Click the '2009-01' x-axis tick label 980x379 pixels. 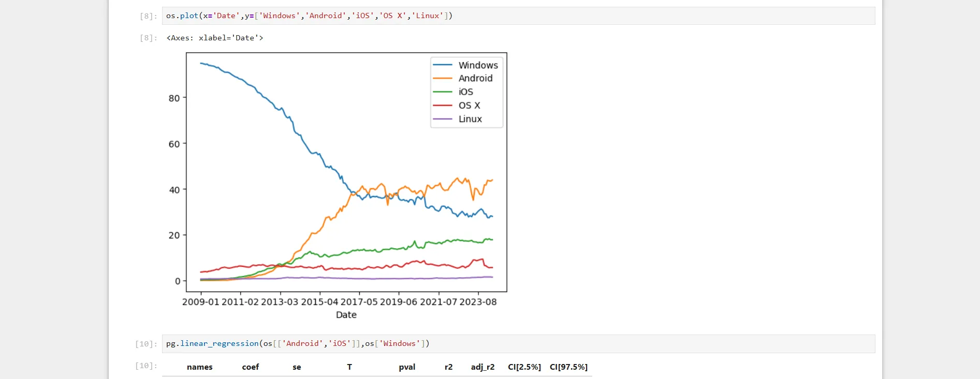tap(201, 302)
